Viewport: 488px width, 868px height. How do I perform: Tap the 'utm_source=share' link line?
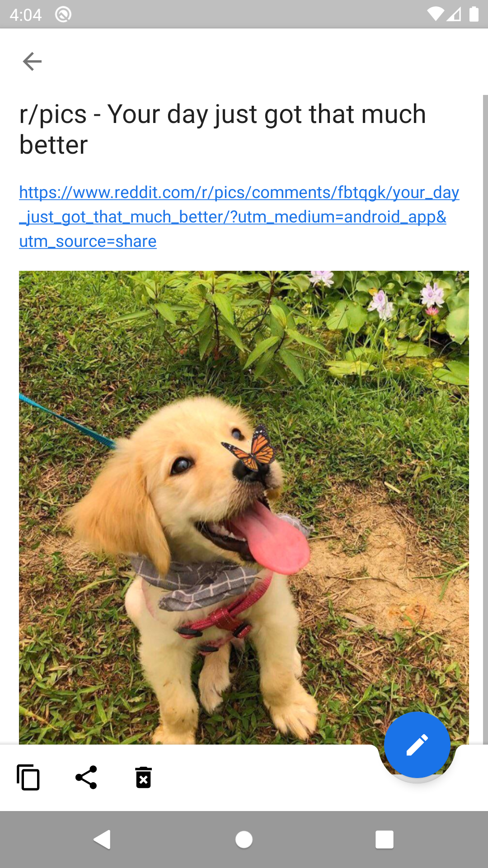tap(88, 241)
